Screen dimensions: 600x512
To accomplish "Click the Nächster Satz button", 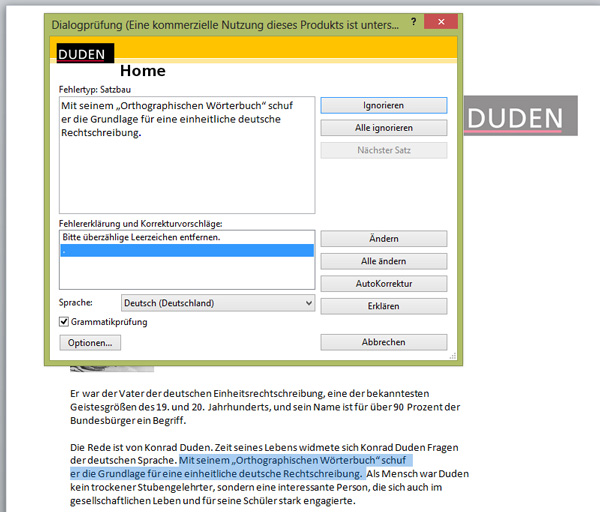I will coord(383,151).
